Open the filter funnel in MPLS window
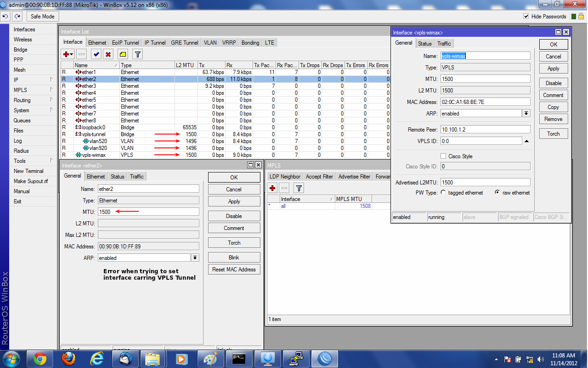This screenshot has width=588, height=368. click(x=299, y=188)
